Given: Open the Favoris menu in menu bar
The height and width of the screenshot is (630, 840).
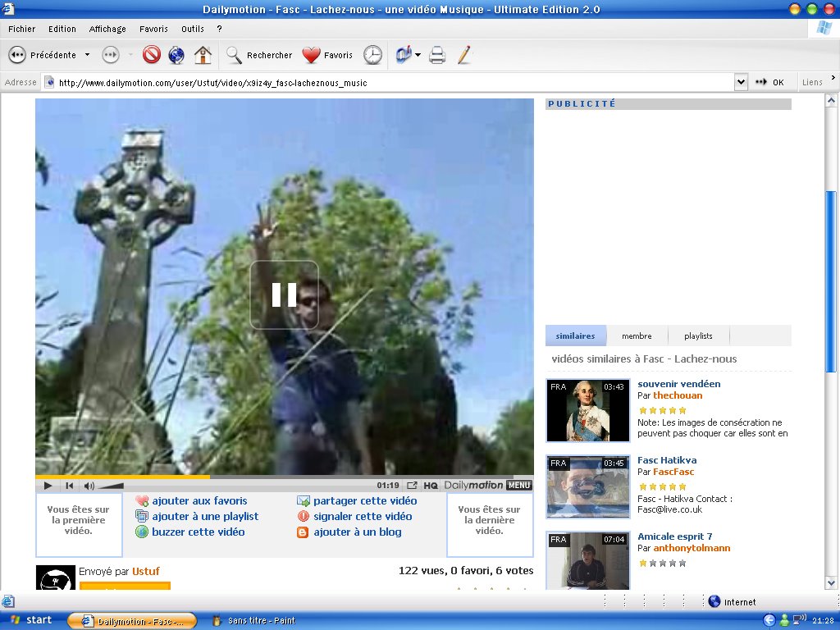Looking at the screenshot, I should (153, 29).
